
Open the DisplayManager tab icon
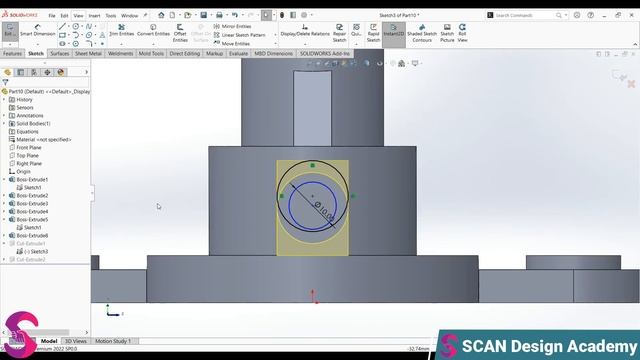click(61, 72)
